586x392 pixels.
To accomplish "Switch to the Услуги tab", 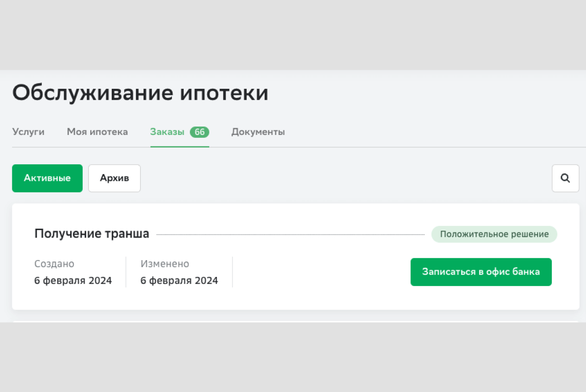I will click(x=28, y=132).
